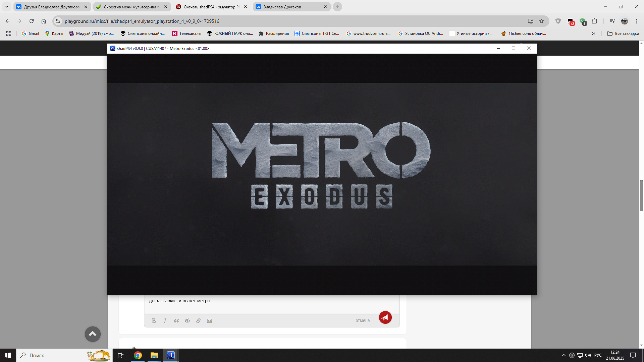Open the red extension with +2 badge
The height and width of the screenshot is (362, 644).
(x=571, y=22)
